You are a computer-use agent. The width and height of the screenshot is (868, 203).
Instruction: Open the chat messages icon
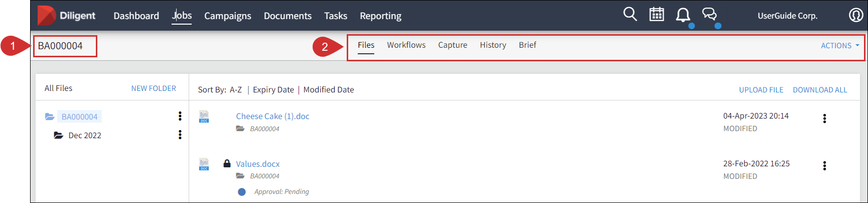(x=709, y=14)
